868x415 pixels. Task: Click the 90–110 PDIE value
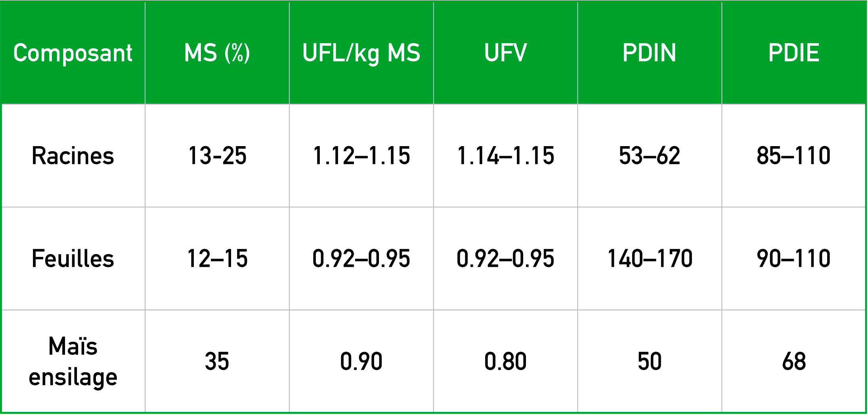pos(793,259)
